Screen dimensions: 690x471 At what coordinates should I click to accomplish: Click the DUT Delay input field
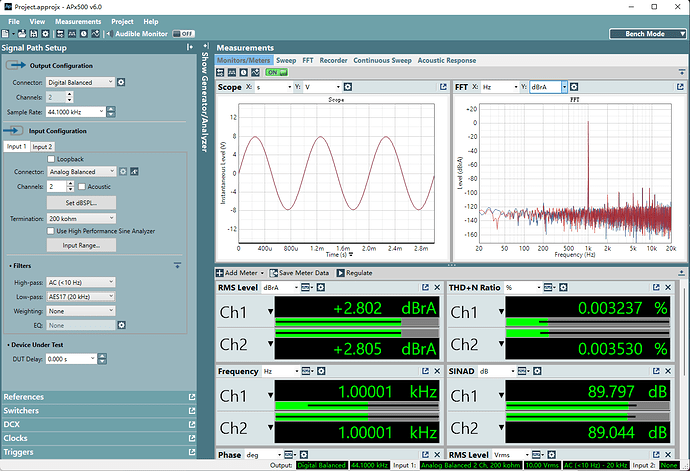70,359
